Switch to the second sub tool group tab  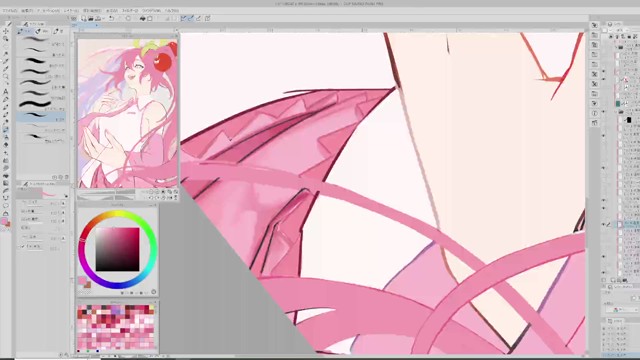coord(42,31)
